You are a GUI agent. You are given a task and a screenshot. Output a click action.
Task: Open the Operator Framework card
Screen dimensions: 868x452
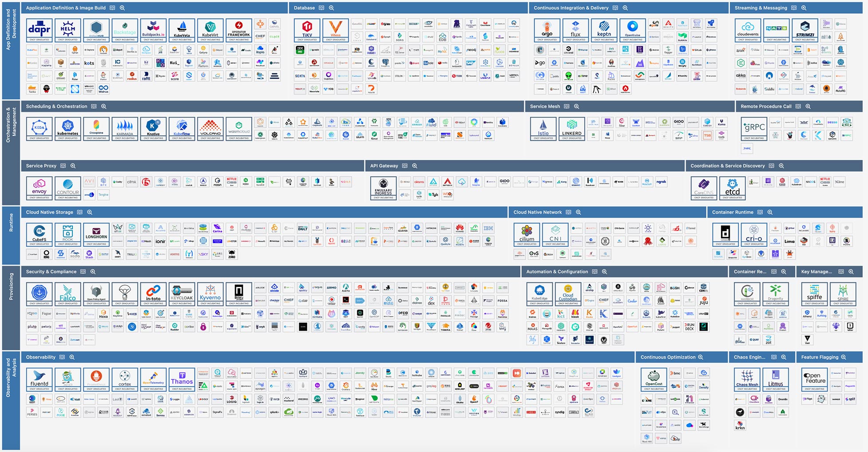(239, 30)
